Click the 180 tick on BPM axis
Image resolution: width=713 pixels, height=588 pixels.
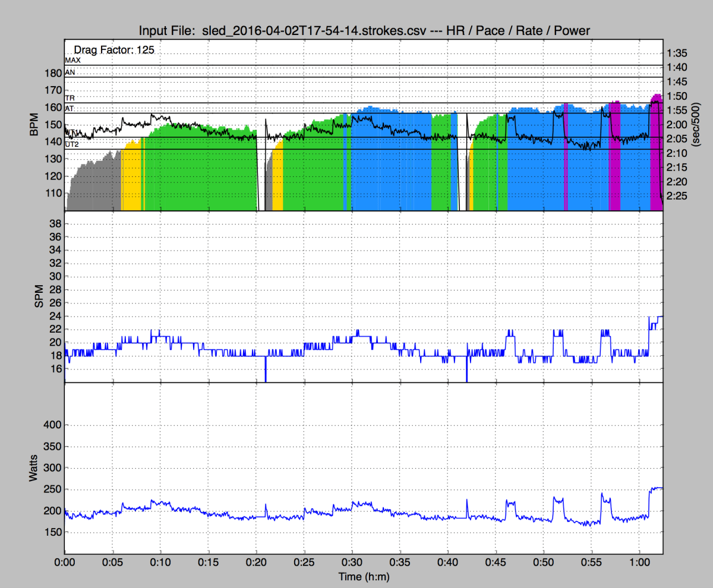click(53, 73)
